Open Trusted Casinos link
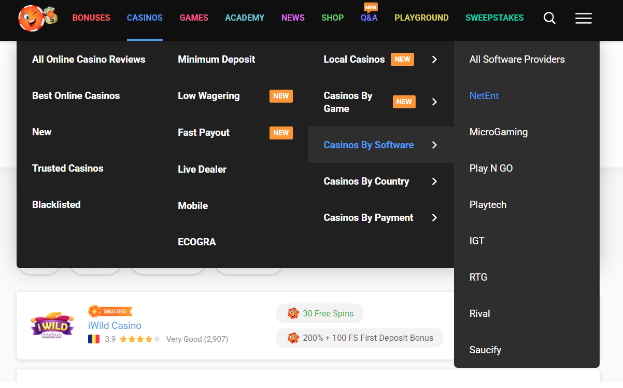Screen dimensions: 623x388 point(68,168)
